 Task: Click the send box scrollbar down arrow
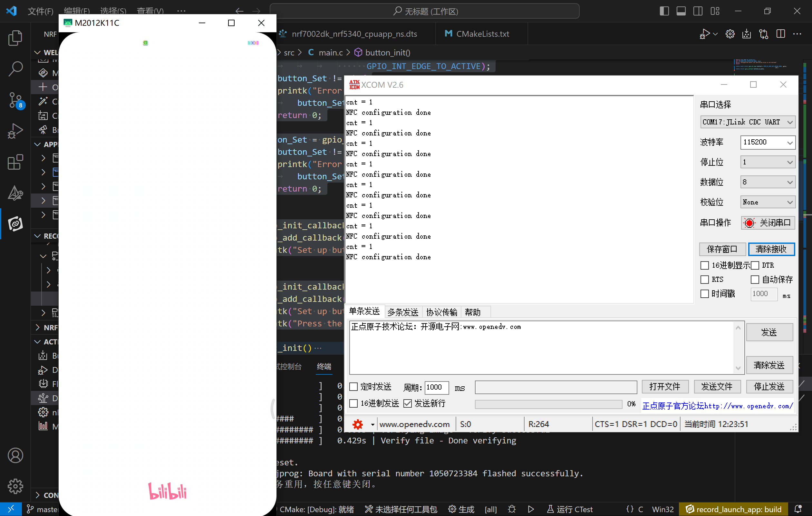[x=738, y=368]
